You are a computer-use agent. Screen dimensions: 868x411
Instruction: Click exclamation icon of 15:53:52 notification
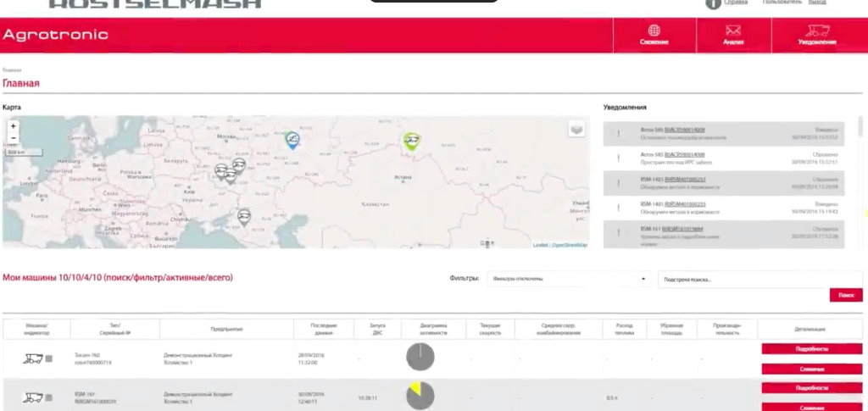(618, 134)
